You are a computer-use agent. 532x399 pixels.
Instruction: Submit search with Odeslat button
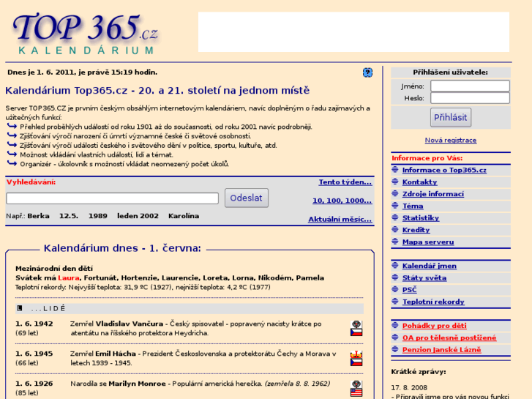click(x=247, y=198)
